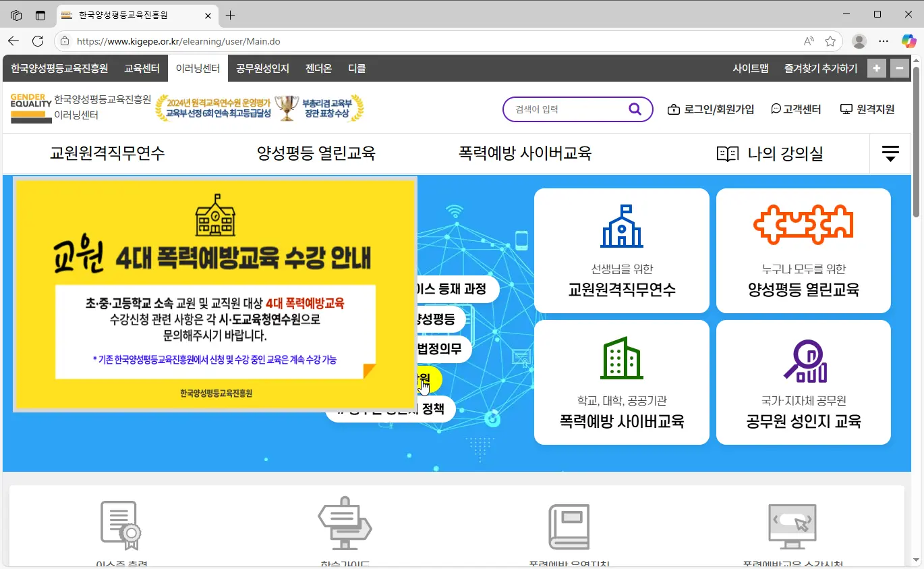Open the 사이트맵 link
The width and height of the screenshot is (924, 569).
(749, 68)
